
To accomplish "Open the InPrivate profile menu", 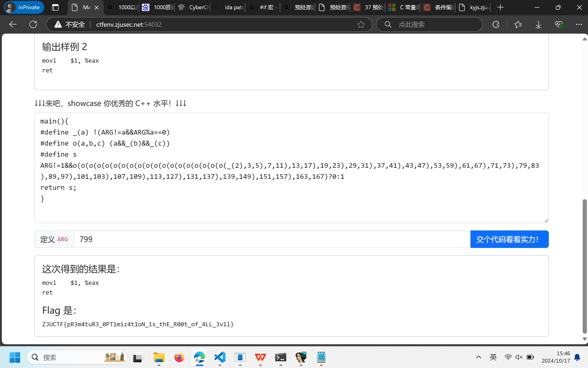I will [24, 7].
